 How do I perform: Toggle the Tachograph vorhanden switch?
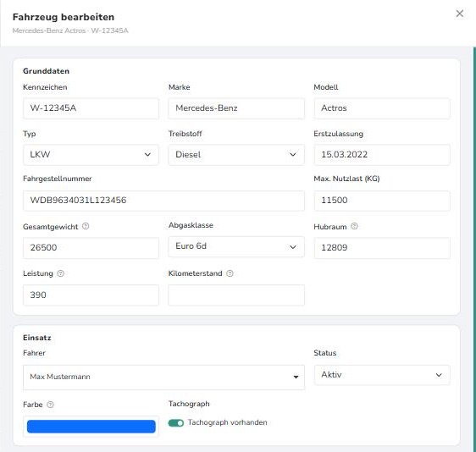click(x=176, y=423)
